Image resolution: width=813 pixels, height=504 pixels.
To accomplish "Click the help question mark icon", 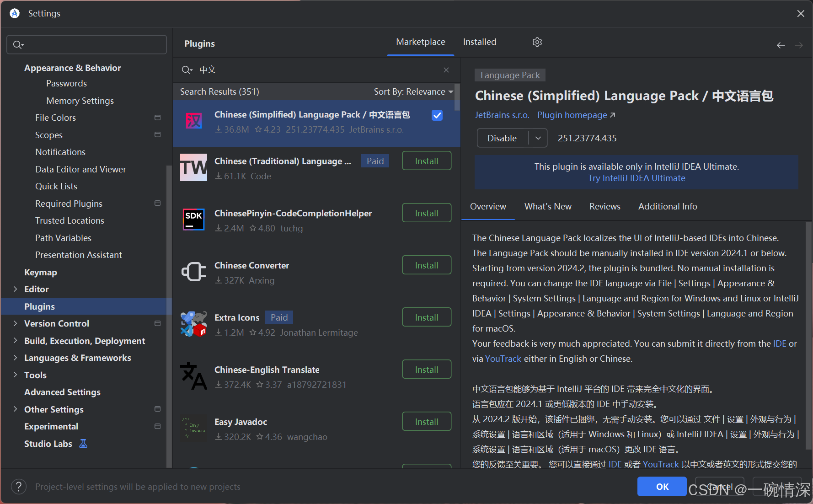I will pos(19,487).
